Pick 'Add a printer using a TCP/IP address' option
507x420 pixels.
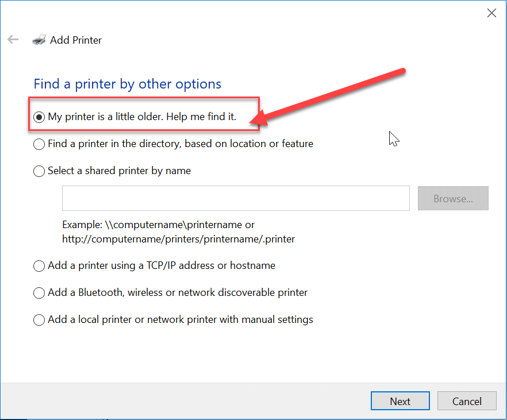coord(39,266)
